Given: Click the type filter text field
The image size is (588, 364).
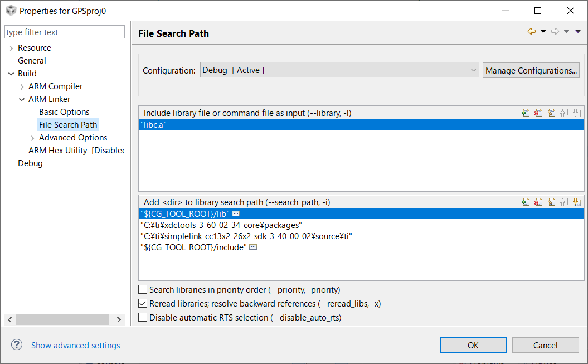Looking at the screenshot, I should (65, 32).
